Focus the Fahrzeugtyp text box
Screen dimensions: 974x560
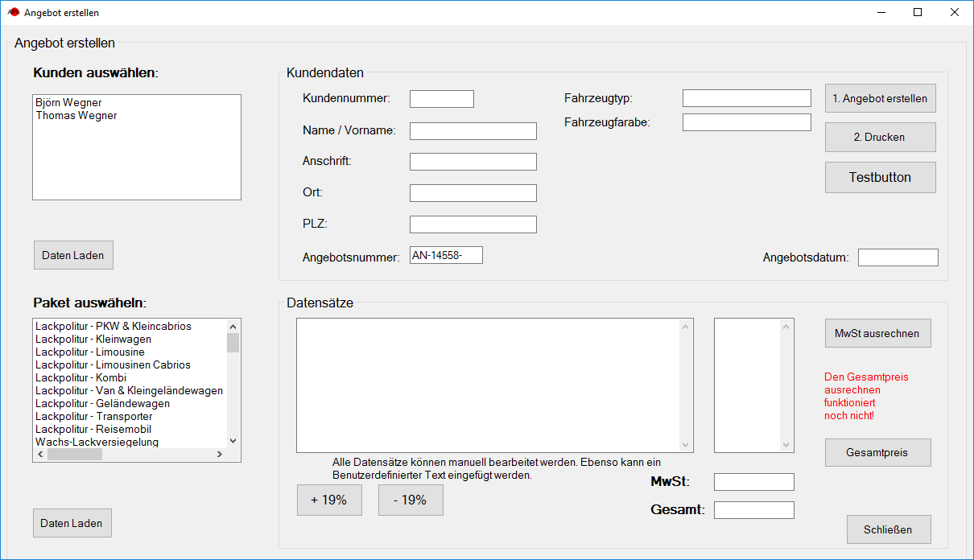746,98
